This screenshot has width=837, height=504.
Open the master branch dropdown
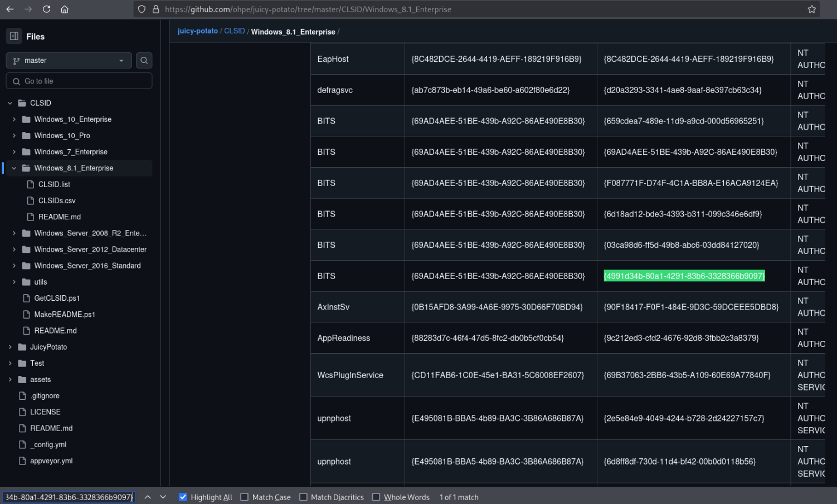69,60
